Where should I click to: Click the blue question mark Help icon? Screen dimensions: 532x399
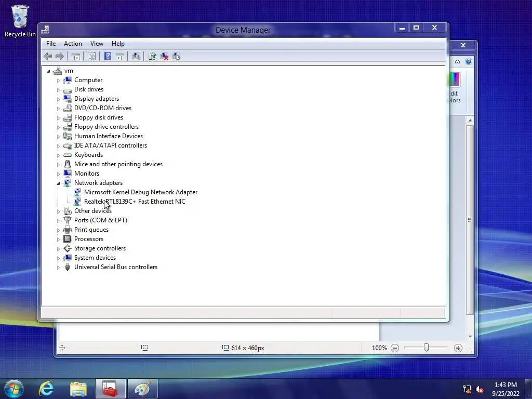(108, 56)
